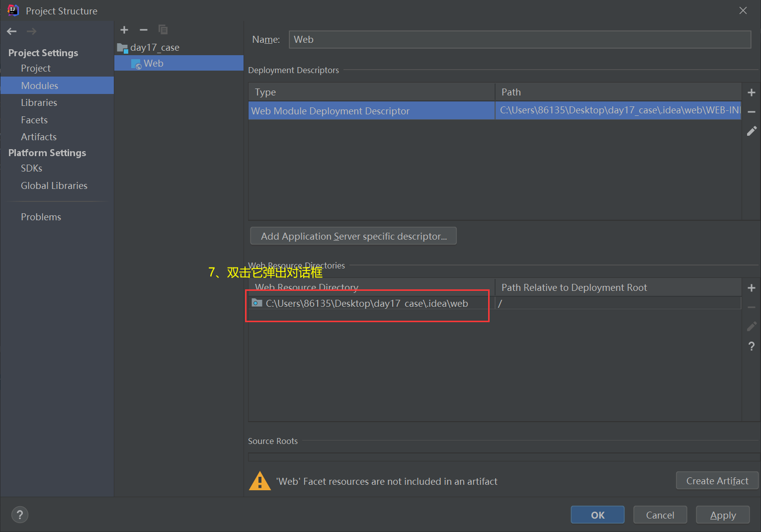
Task: Open the Libraries settings page
Action: tap(39, 102)
